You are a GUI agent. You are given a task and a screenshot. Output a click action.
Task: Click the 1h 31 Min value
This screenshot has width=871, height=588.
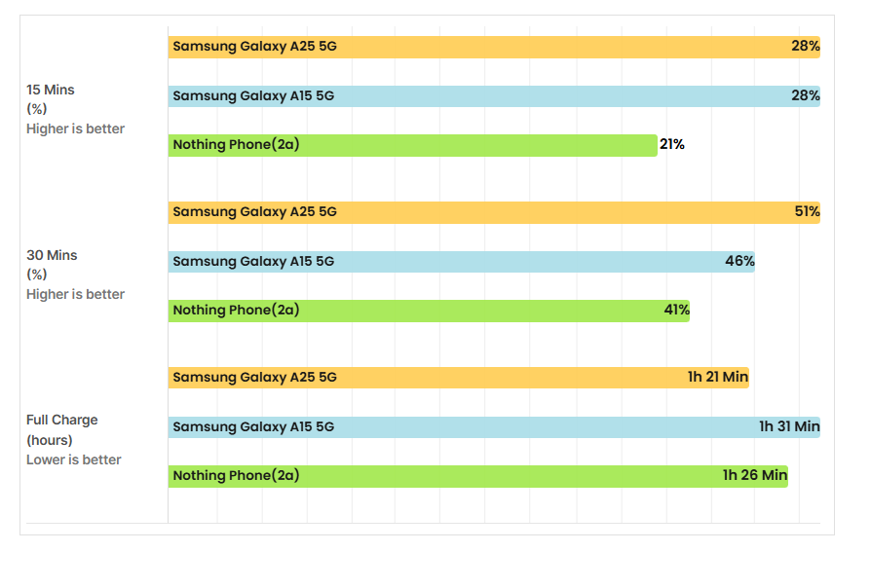pos(790,426)
